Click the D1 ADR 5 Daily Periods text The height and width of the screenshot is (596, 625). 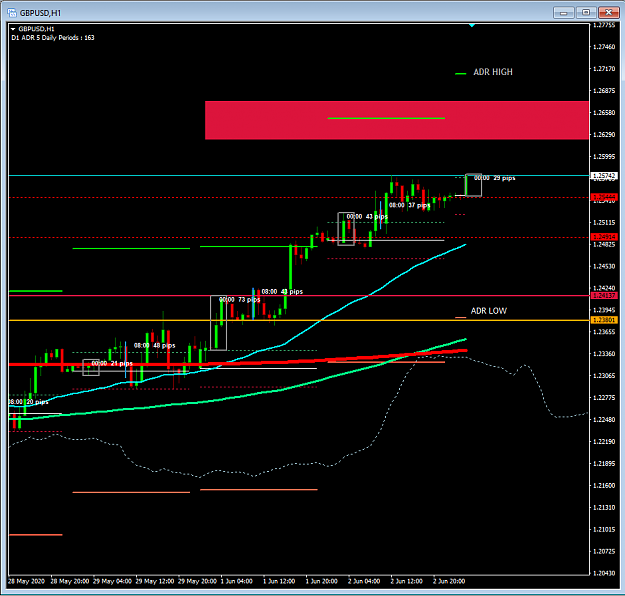click(x=53, y=38)
